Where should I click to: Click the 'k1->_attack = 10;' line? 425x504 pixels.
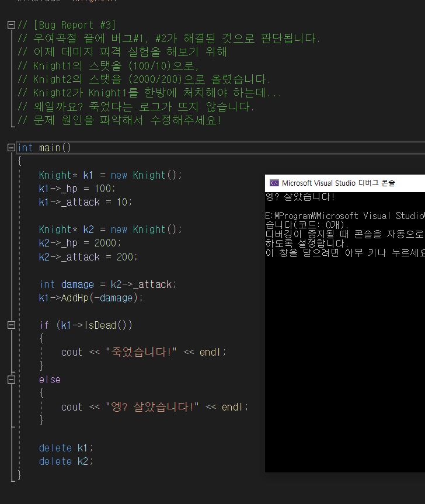point(85,202)
